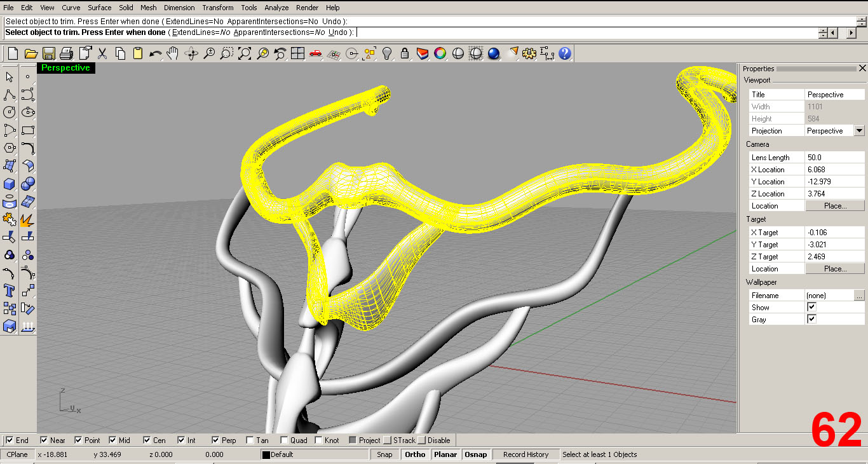
Task: Enable the Knot osnap checkbox
Action: [318, 440]
